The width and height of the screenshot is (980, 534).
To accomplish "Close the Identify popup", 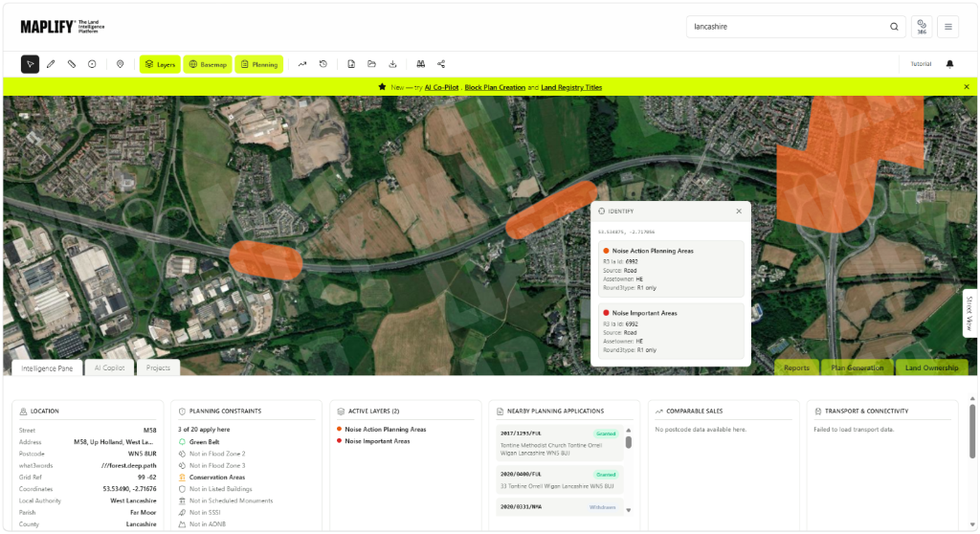I will point(739,211).
